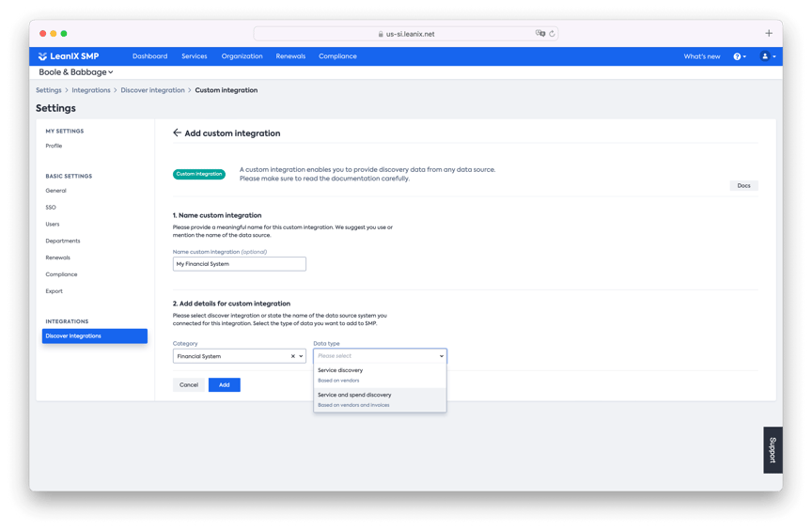This screenshot has height=530, width=812.
Task: Expand the Category dropdown arrow
Action: [x=301, y=357]
